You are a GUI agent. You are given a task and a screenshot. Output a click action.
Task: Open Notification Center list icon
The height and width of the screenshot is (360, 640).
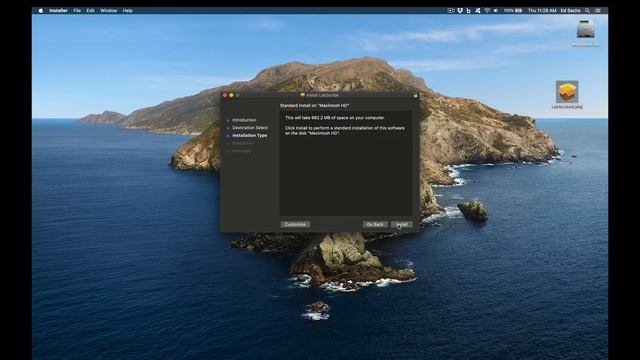[x=598, y=11]
